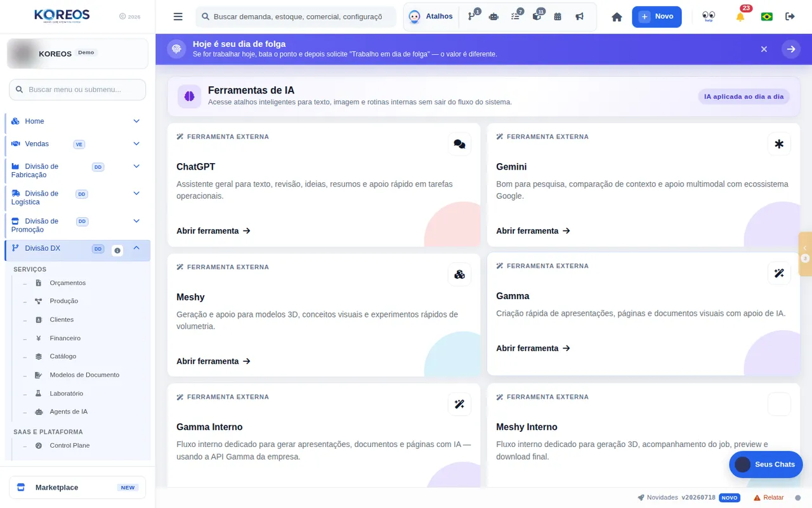Open the robot icon in the shortcuts bar

[494, 17]
